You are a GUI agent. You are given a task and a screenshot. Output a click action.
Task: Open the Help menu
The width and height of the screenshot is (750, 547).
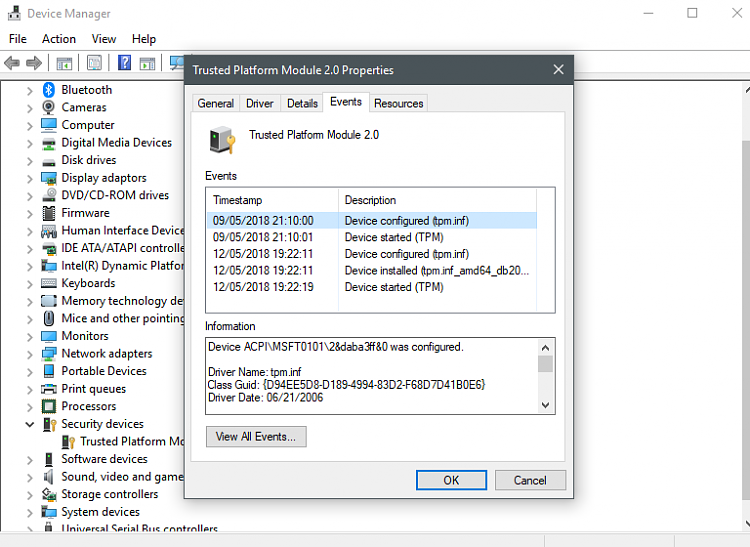144,39
